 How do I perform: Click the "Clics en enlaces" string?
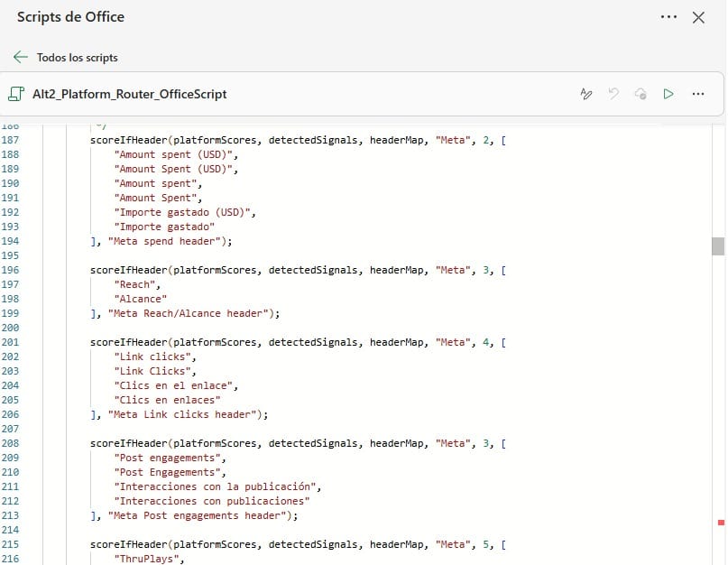click(x=167, y=400)
